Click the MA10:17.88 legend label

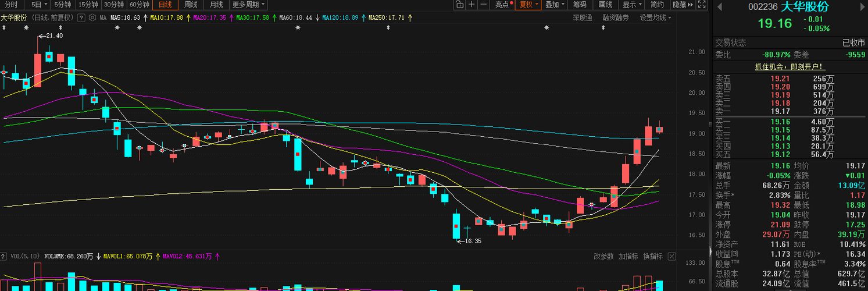coord(166,17)
